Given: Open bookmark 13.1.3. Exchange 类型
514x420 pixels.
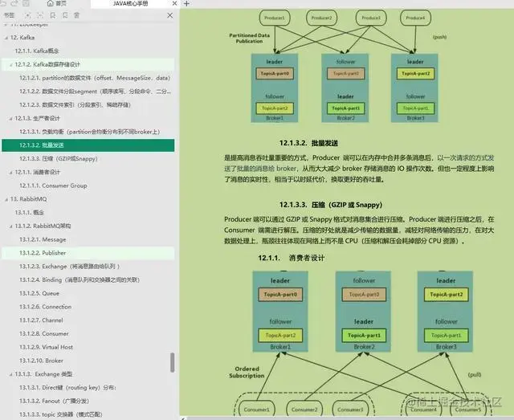Looking at the screenshot, I should pyautogui.click(x=43, y=373).
